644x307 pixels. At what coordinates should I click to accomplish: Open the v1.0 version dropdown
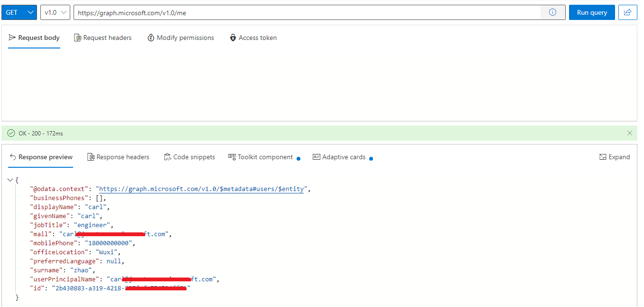click(x=55, y=12)
